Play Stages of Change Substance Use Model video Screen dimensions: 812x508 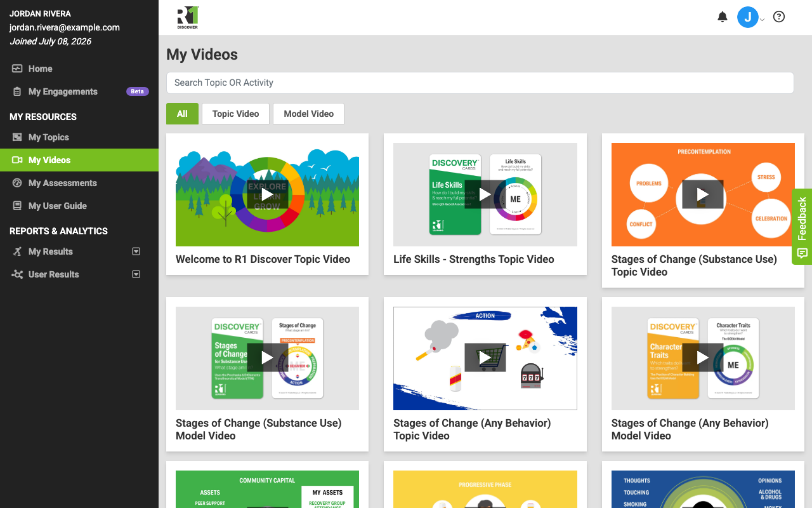pyautogui.click(x=267, y=358)
